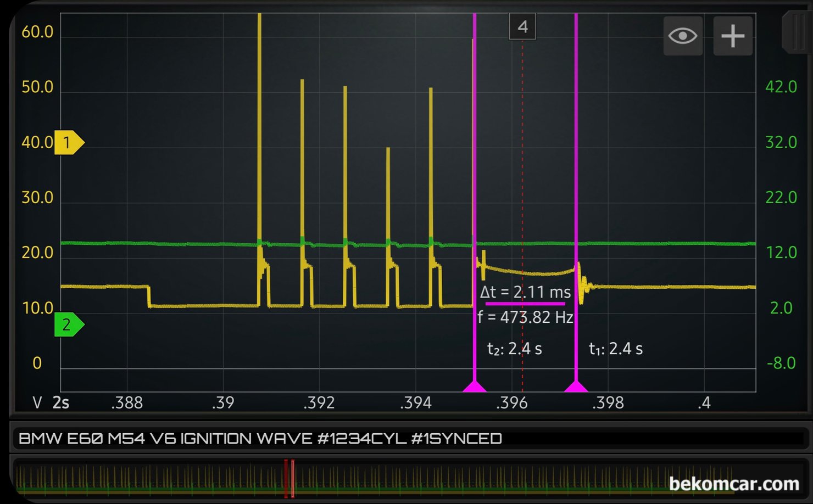Click the BMW E60 M54 title field
The height and width of the screenshot is (504, 813).
pyautogui.click(x=260, y=439)
